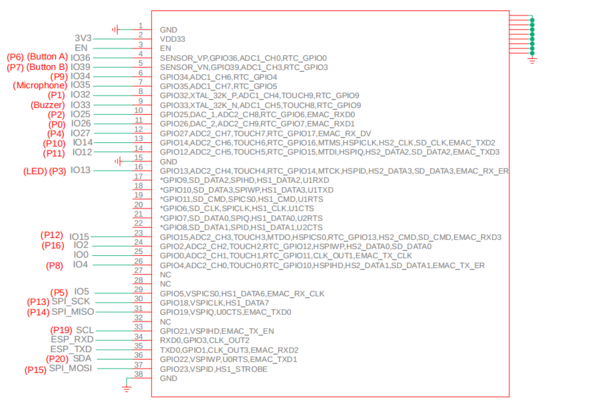
Task: Click the GPIO22,VSPIWP pin description
Action: [x=228, y=359]
